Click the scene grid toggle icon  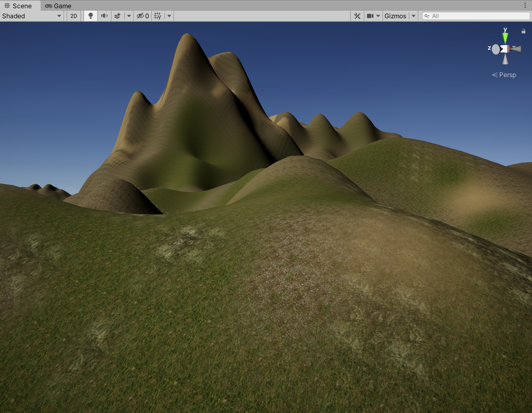coord(158,16)
